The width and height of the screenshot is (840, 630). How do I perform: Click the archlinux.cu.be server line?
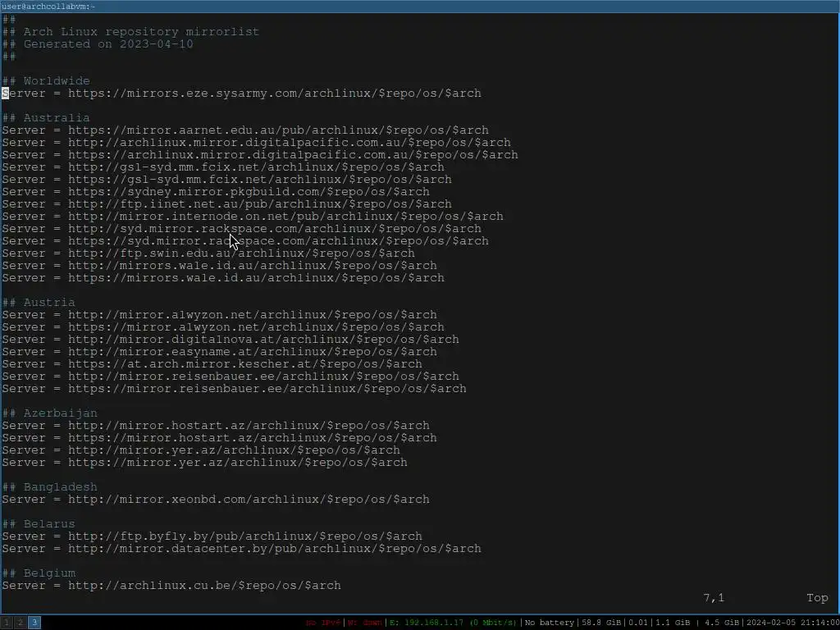click(x=171, y=586)
